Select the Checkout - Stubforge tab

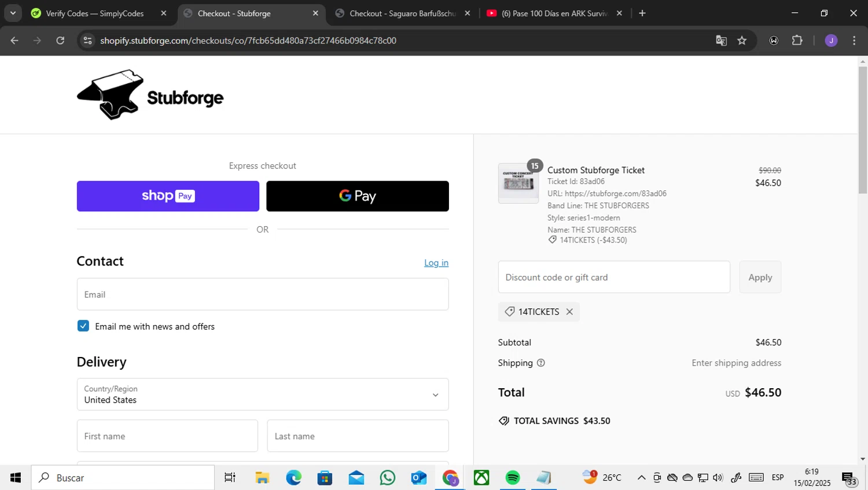coord(234,13)
